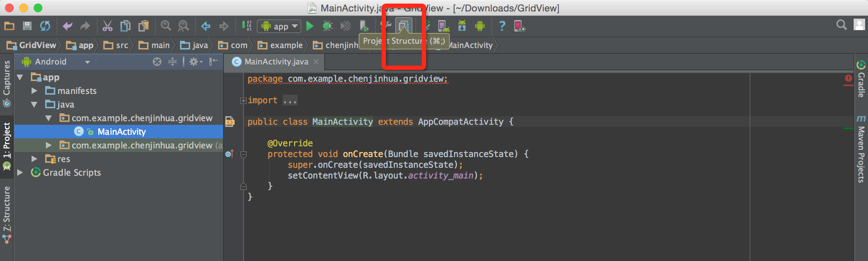This screenshot has width=868, height=261.
Task: Click the Genymotion device manager icon
Action: [x=520, y=26]
